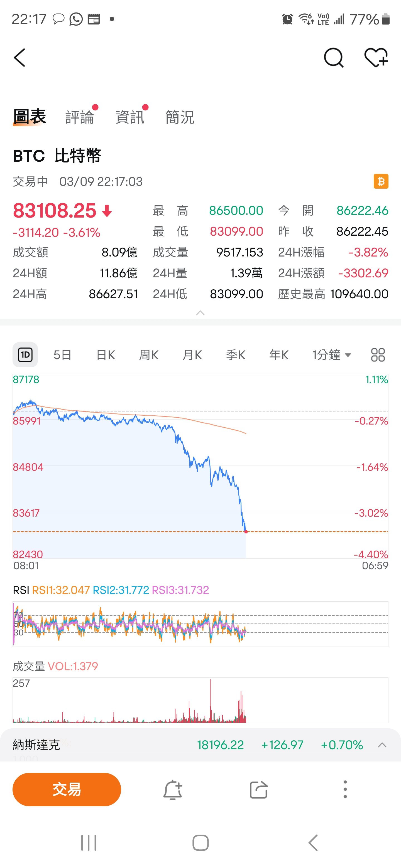
Task: Select the 月K chart period
Action: point(192,355)
